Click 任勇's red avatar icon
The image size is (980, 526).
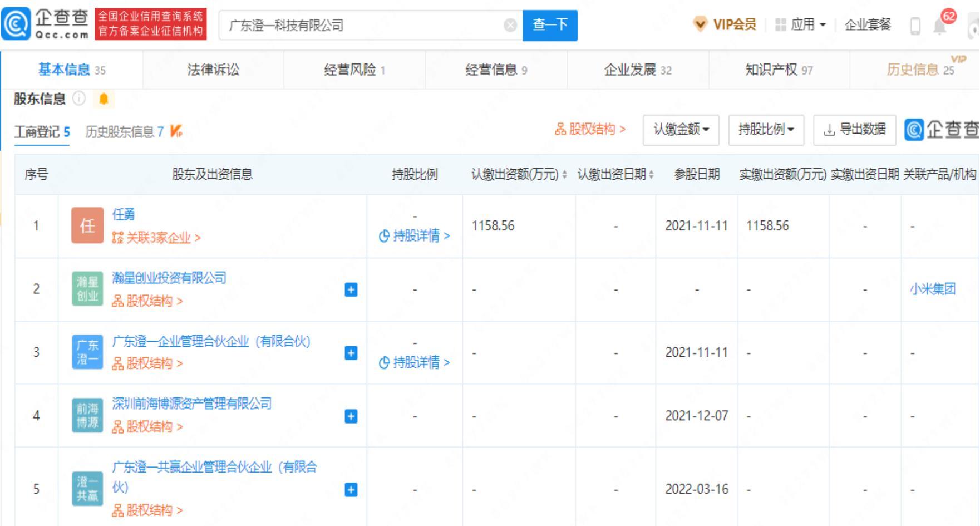pyautogui.click(x=87, y=225)
